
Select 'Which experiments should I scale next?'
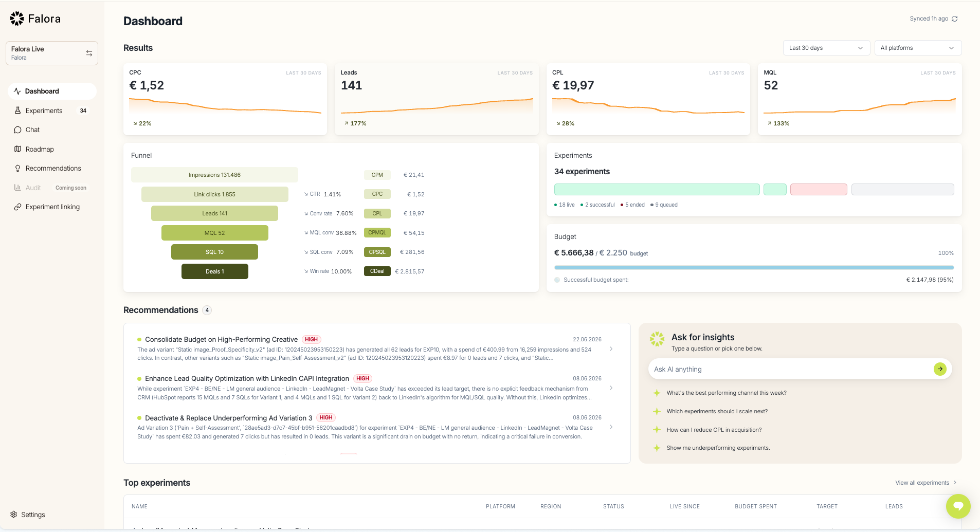click(x=717, y=411)
